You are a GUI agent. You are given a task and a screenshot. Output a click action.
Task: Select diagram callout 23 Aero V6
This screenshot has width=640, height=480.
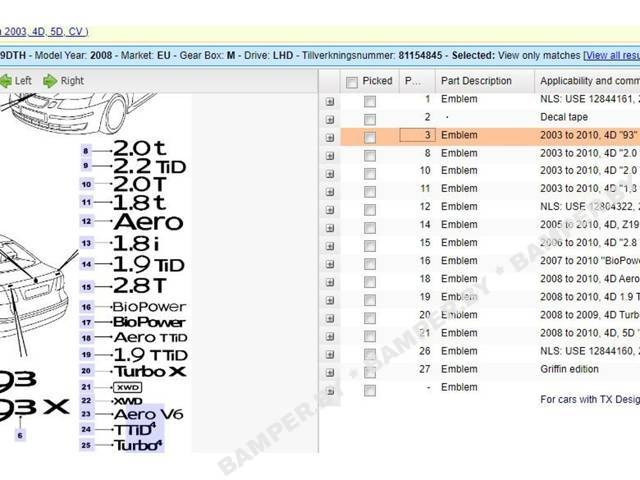pyautogui.click(x=87, y=414)
